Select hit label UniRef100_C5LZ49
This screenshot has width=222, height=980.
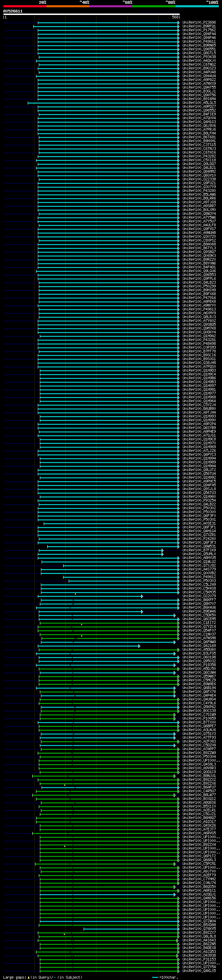[x=199, y=584]
